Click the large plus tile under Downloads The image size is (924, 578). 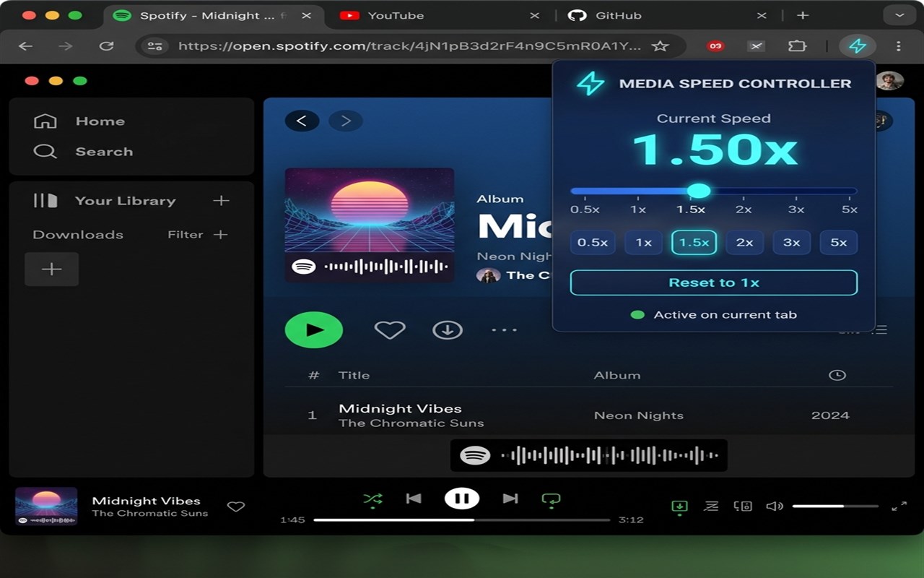point(51,269)
